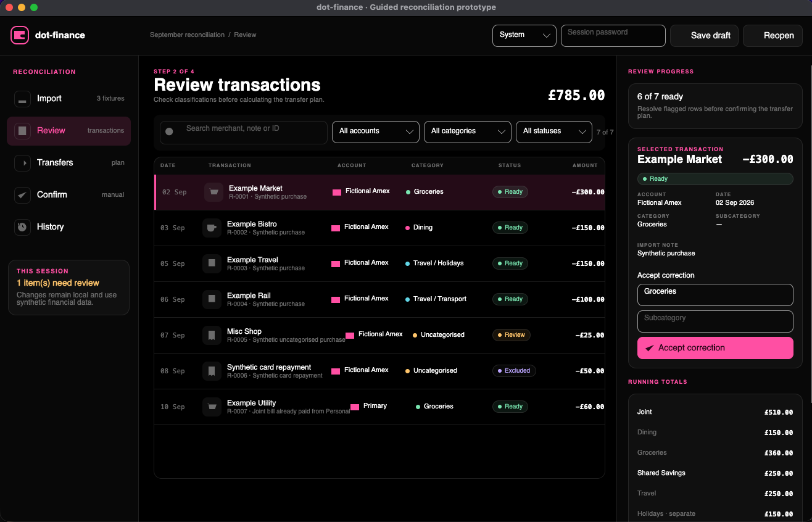Click the Groceries correction category field
This screenshot has width=812, height=522.
715,295
